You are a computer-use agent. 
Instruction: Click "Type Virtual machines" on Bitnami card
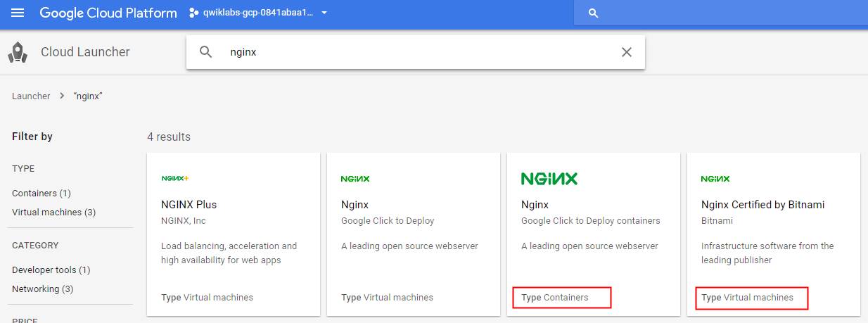click(747, 298)
